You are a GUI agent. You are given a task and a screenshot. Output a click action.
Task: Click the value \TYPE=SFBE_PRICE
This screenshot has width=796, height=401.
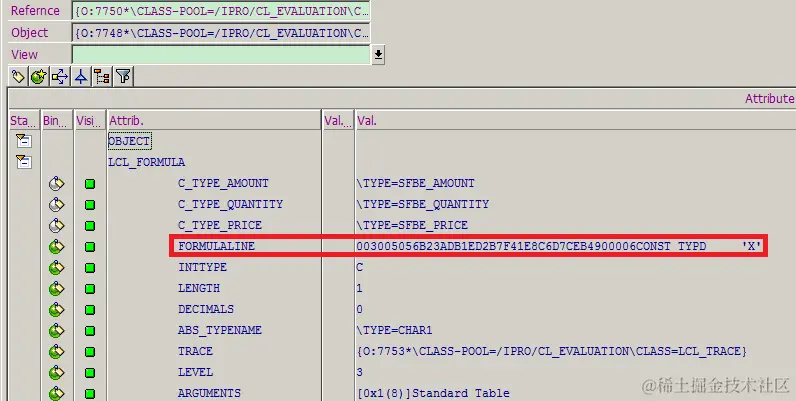(x=412, y=225)
